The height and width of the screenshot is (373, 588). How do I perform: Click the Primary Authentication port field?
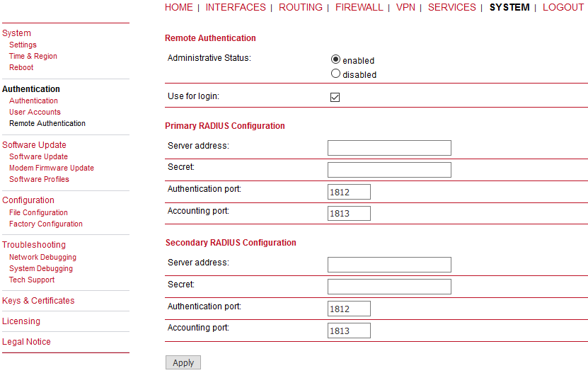pyautogui.click(x=349, y=192)
